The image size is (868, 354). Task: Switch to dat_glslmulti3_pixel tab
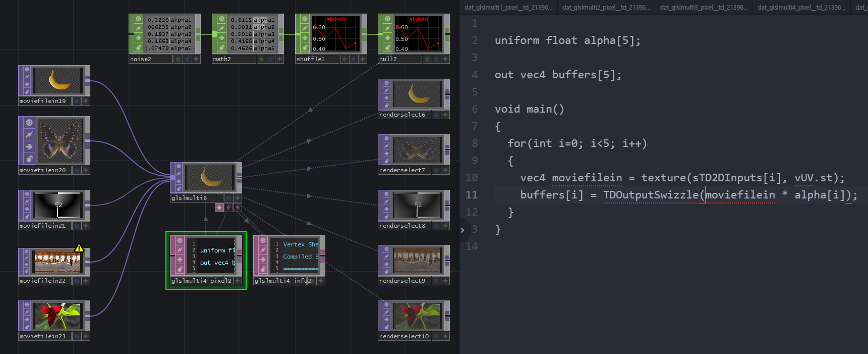[x=704, y=7]
